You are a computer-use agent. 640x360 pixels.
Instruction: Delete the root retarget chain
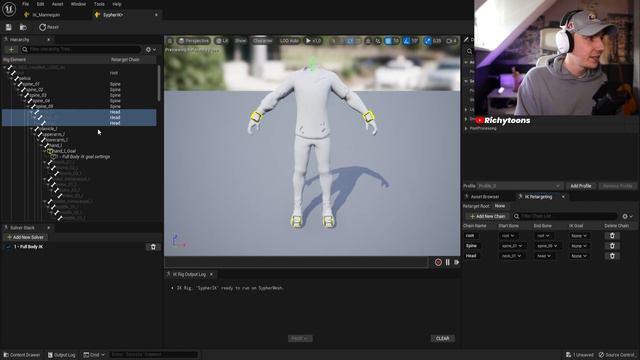coord(612,236)
